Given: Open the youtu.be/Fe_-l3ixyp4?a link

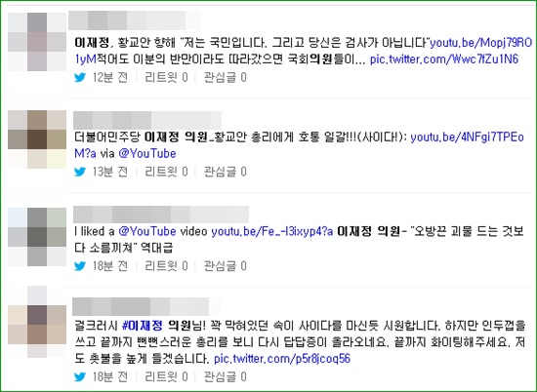Looking at the screenshot, I should pyautogui.click(x=272, y=231).
